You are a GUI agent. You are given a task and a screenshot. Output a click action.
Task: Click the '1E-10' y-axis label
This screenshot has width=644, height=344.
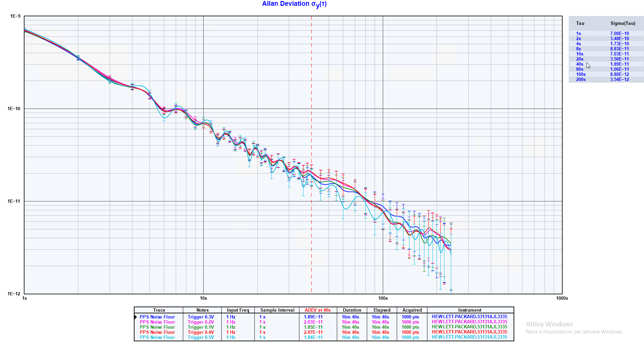[14, 109]
